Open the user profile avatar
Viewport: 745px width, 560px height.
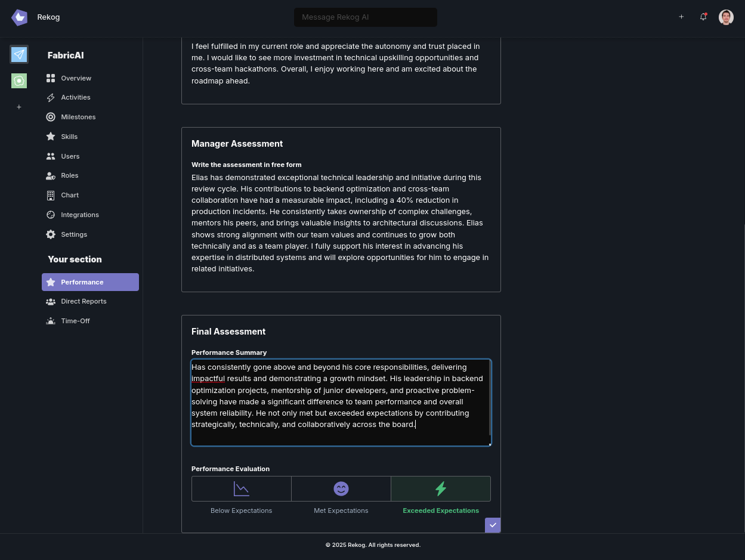click(x=726, y=17)
